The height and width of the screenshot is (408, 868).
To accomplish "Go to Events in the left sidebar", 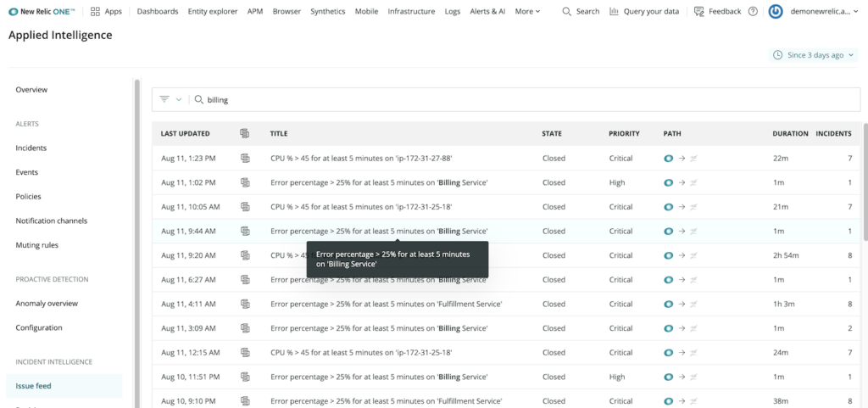I will 26,172.
